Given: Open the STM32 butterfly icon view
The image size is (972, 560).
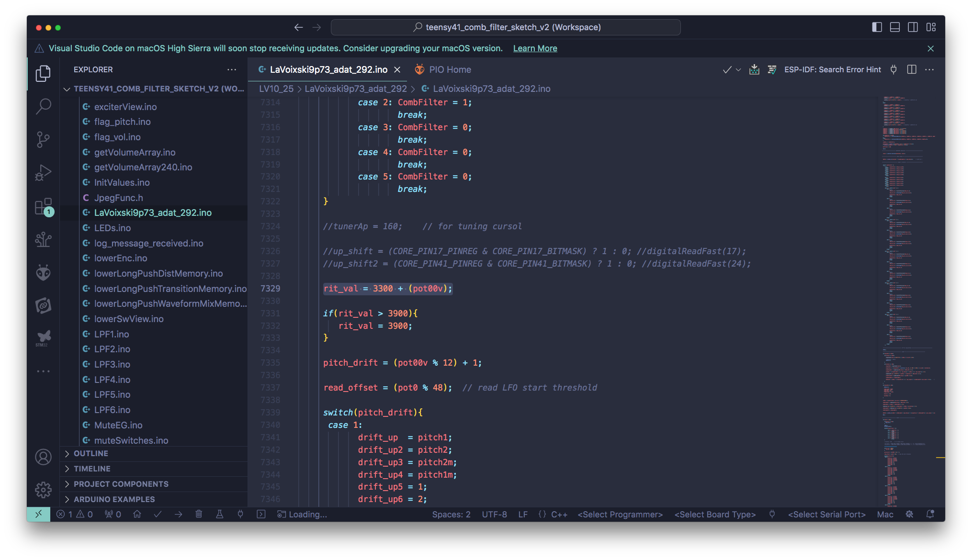Looking at the screenshot, I should tap(43, 338).
